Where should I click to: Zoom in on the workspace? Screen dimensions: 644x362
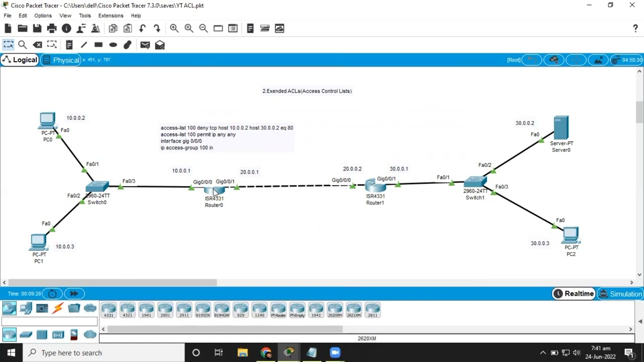[x=174, y=29]
